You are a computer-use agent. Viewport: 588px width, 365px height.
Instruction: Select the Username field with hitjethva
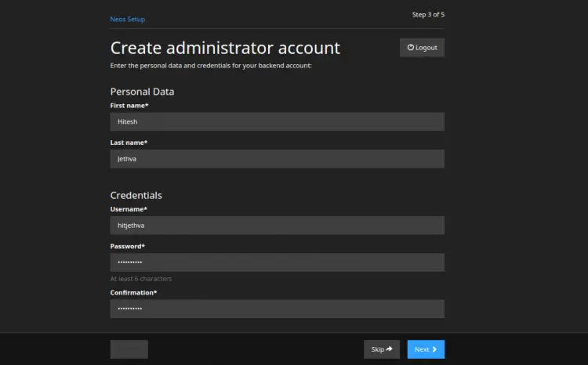pos(278,226)
